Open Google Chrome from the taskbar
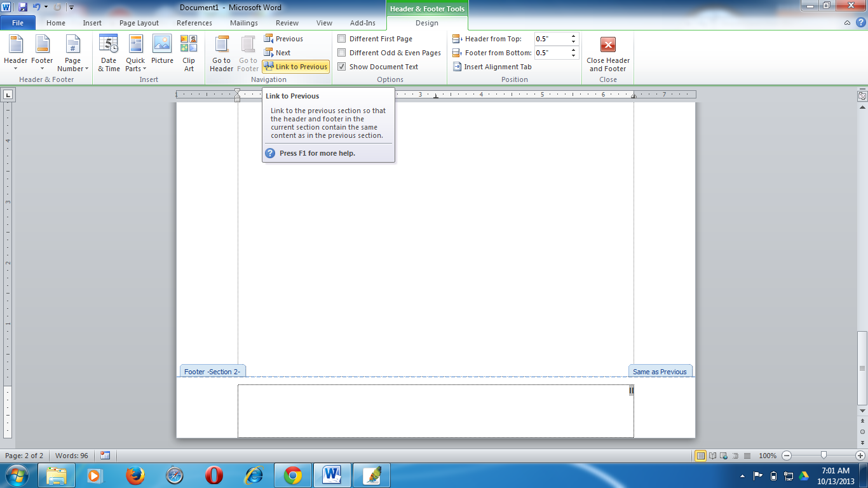The height and width of the screenshot is (488, 868). pyautogui.click(x=293, y=475)
